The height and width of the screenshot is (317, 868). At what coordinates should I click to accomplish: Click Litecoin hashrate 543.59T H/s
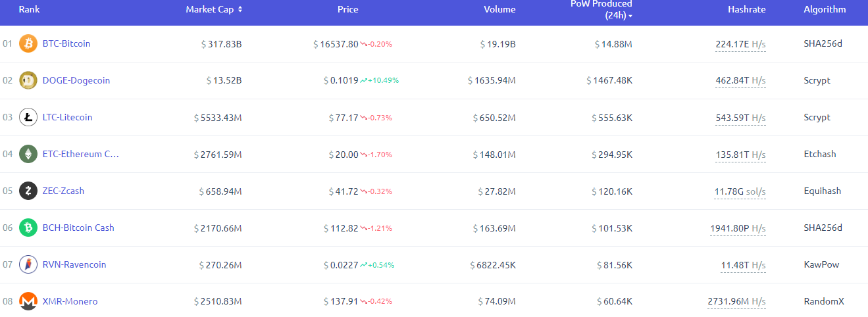click(740, 118)
